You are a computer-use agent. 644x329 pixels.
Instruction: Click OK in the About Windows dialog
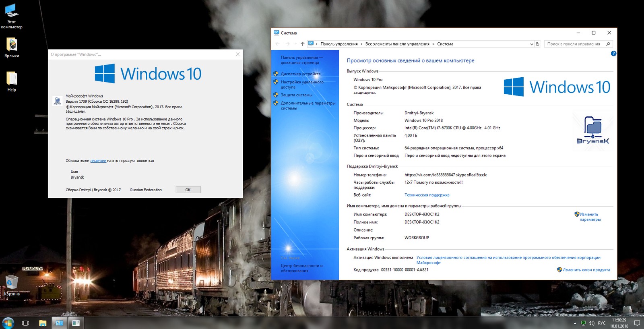tap(188, 190)
